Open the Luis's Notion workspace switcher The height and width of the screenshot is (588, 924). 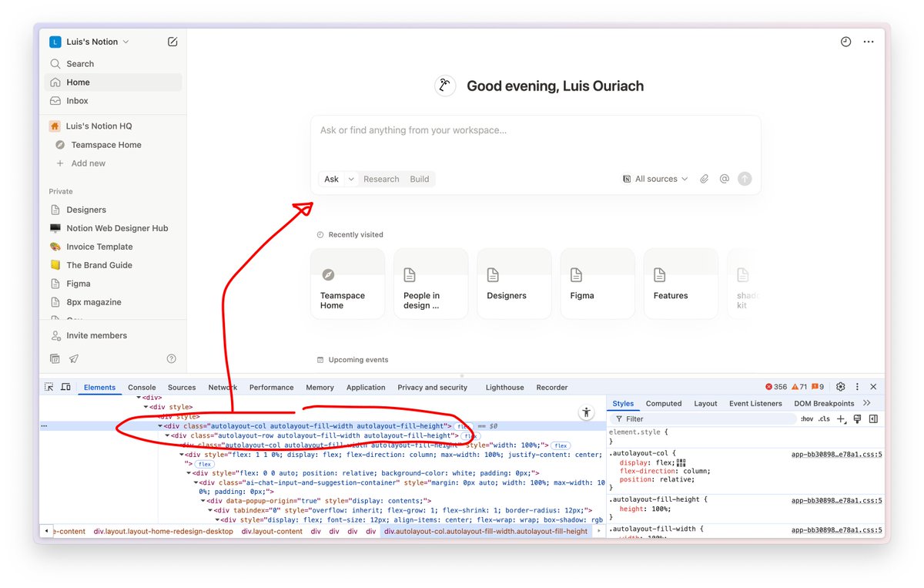click(90, 42)
